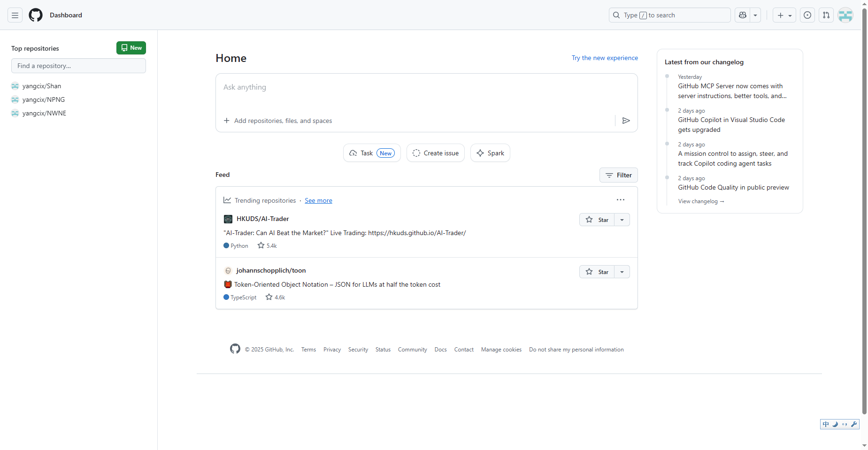The height and width of the screenshot is (450, 868).
Task: Star the johannschopplich/toon repository
Action: 597,271
